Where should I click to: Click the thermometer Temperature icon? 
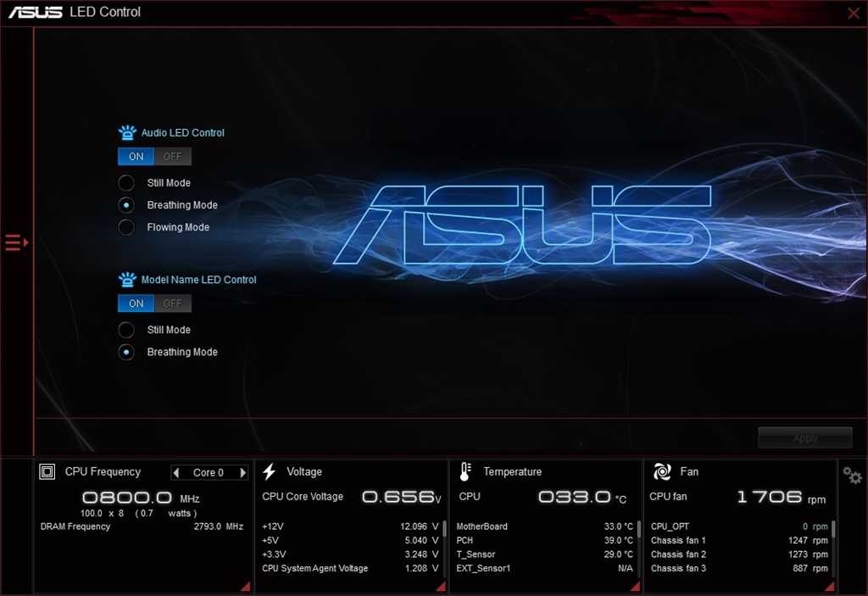pos(465,471)
